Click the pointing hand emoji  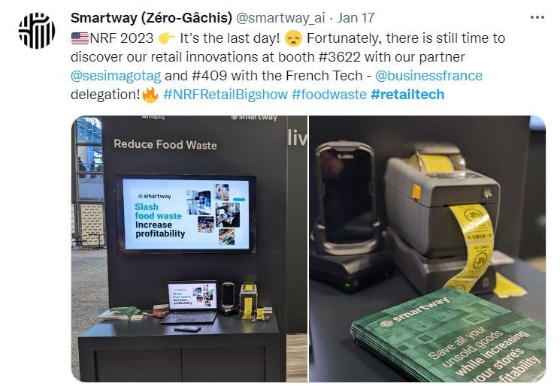coord(167,38)
